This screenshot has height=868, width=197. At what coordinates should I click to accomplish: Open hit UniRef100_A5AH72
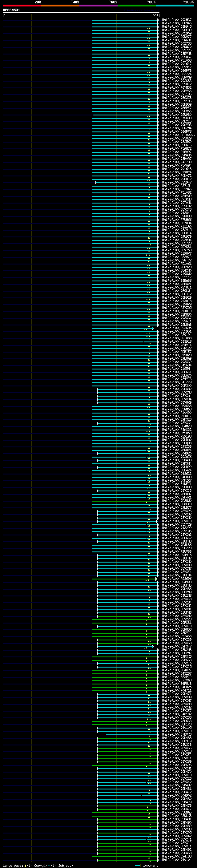(177, 149)
